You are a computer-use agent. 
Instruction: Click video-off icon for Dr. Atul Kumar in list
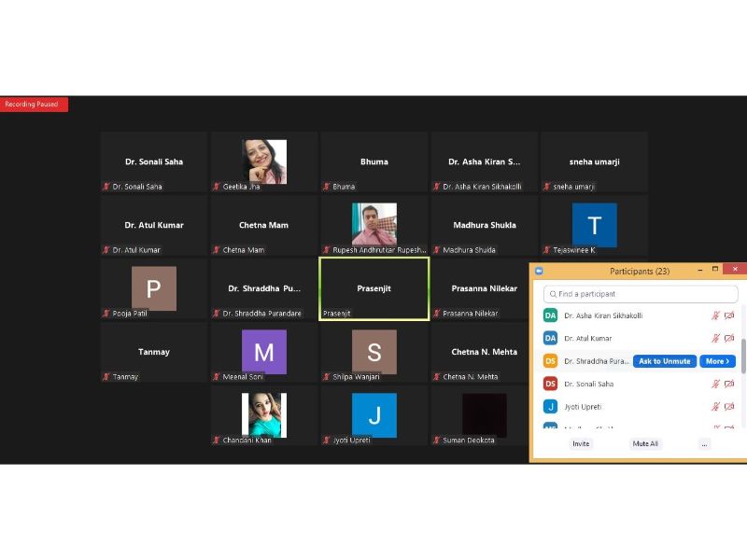point(729,339)
